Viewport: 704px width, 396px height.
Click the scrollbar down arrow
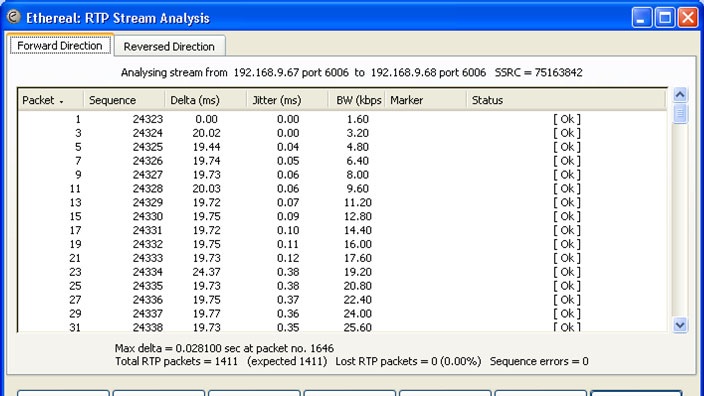(x=680, y=325)
